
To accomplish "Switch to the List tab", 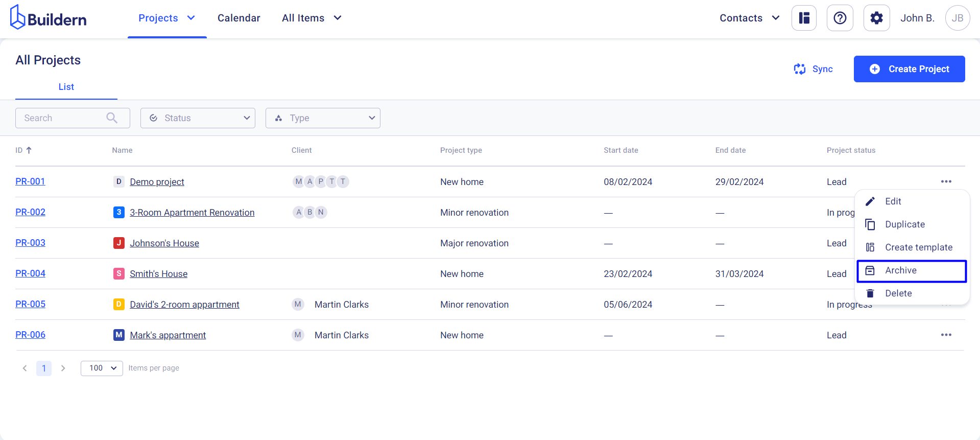I will click(66, 87).
